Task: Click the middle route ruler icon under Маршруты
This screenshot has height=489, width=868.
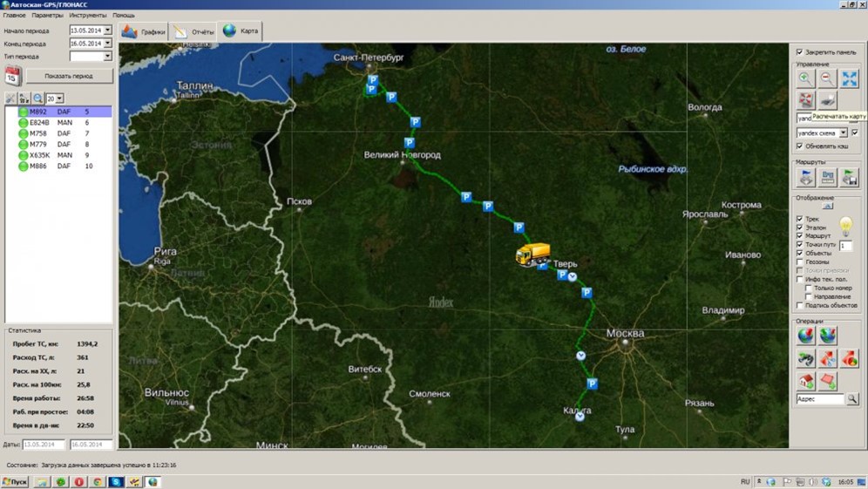Action: point(828,177)
